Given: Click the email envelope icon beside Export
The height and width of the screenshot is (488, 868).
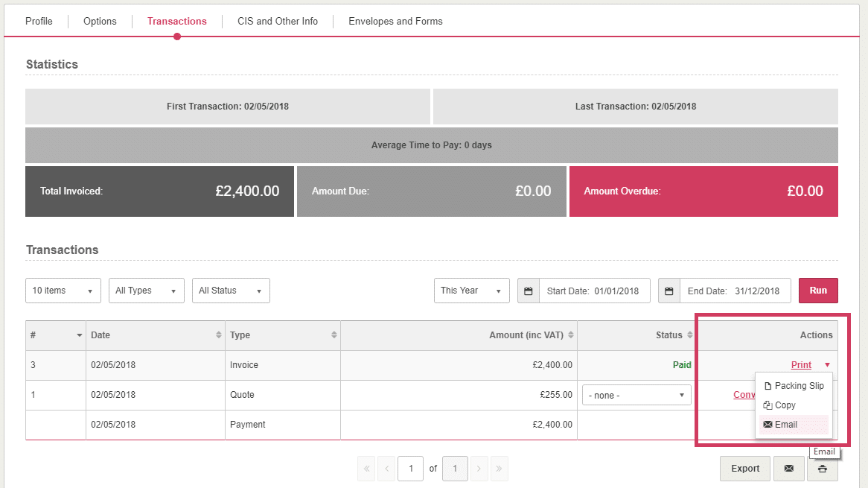Looking at the screenshot, I should (x=788, y=469).
